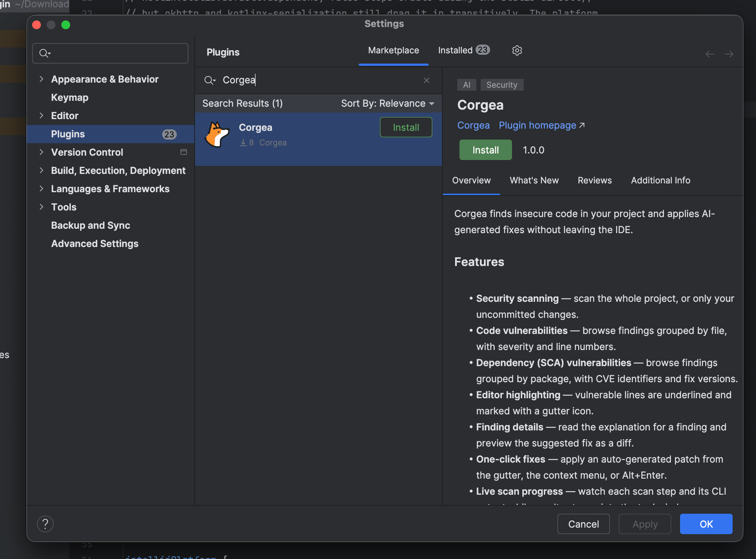Expand Appearance & Behavior settings
Screen dimensions: 756x559
pos(41,79)
